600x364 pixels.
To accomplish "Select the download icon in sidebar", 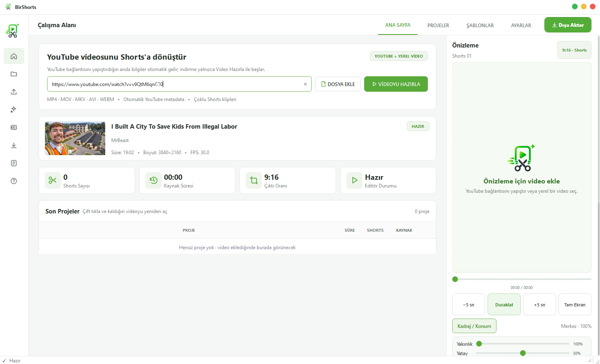I will pos(14,145).
